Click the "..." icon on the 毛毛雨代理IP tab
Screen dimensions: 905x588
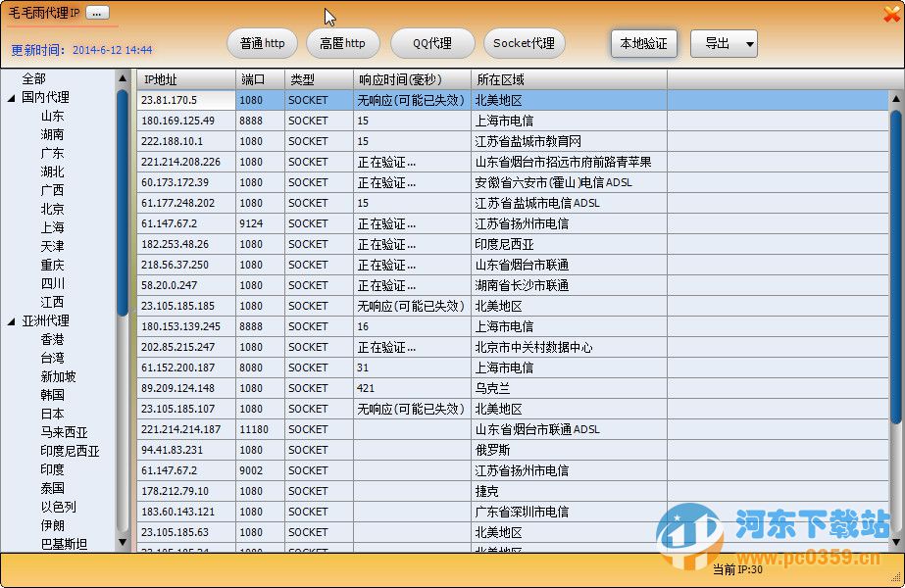(96, 14)
